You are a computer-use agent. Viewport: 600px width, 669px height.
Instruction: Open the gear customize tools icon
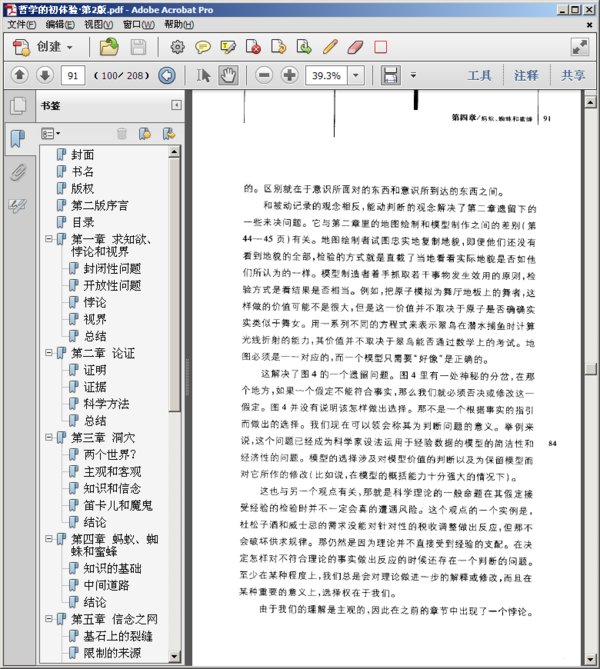178,47
